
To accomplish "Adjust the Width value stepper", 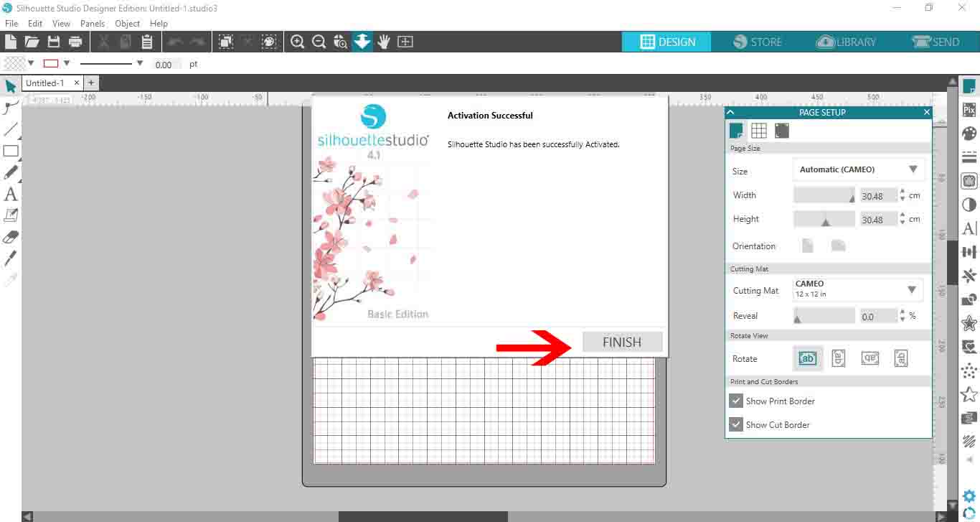I will (903, 195).
